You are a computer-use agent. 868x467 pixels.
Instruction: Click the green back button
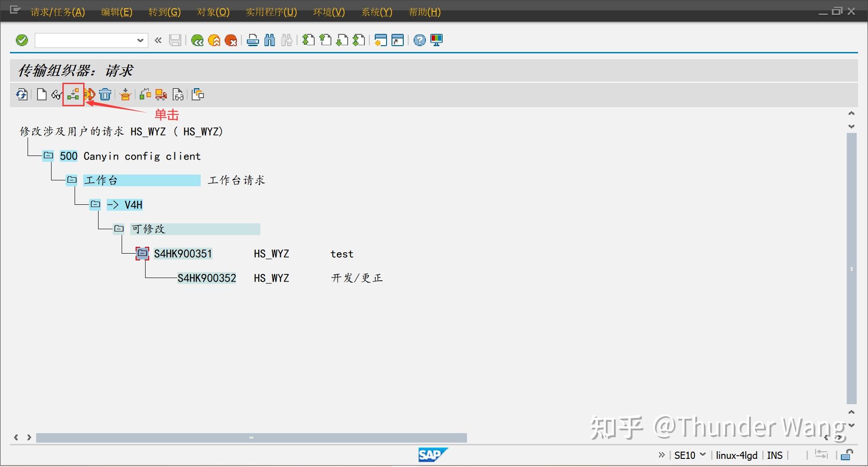point(198,40)
